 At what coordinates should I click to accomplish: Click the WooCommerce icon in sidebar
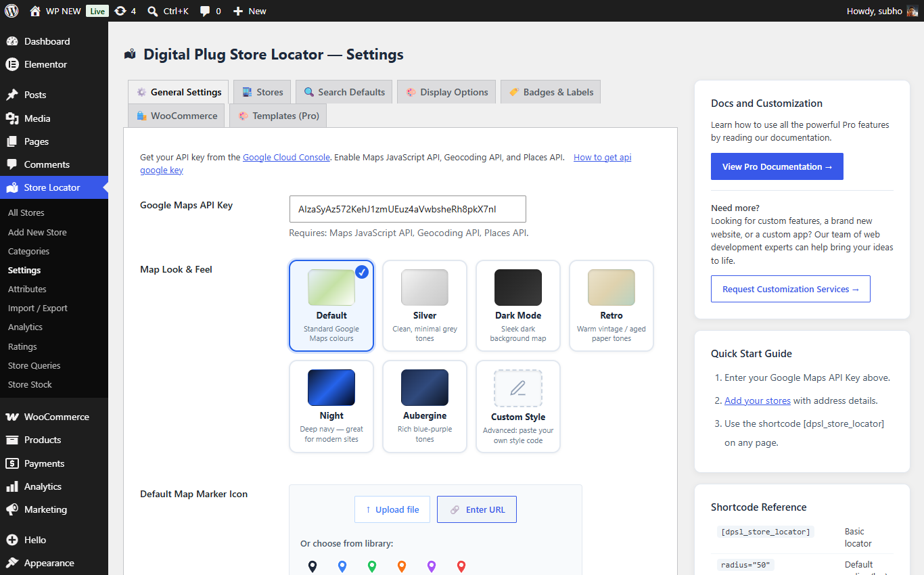(x=12, y=417)
